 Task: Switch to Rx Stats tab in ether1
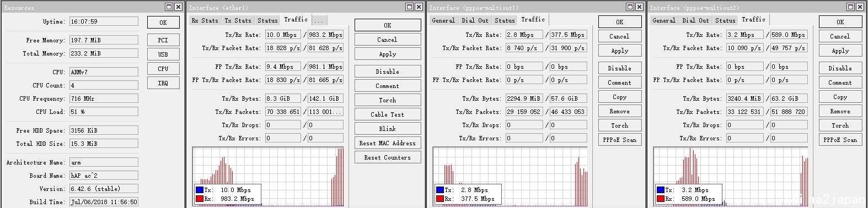pyautogui.click(x=205, y=20)
